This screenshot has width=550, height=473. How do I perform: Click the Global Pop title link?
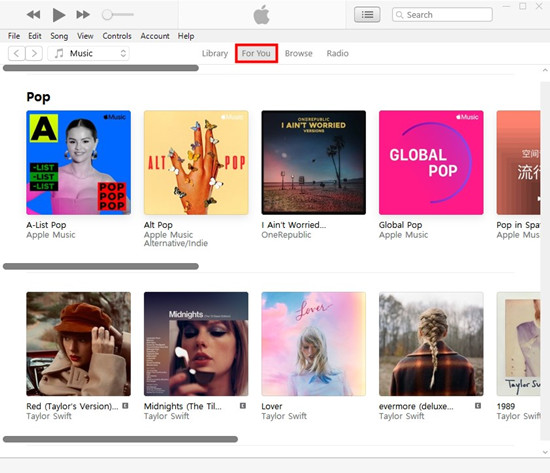[400, 225]
